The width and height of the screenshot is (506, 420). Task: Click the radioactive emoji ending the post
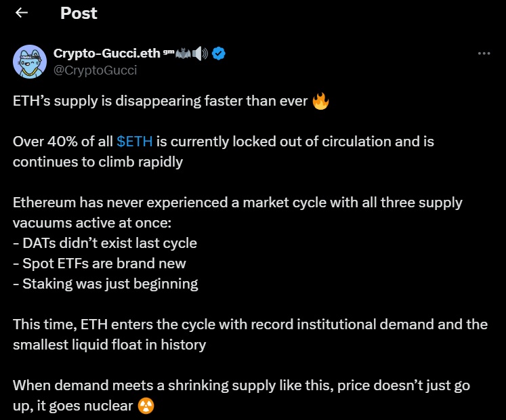tap(145, 405)
